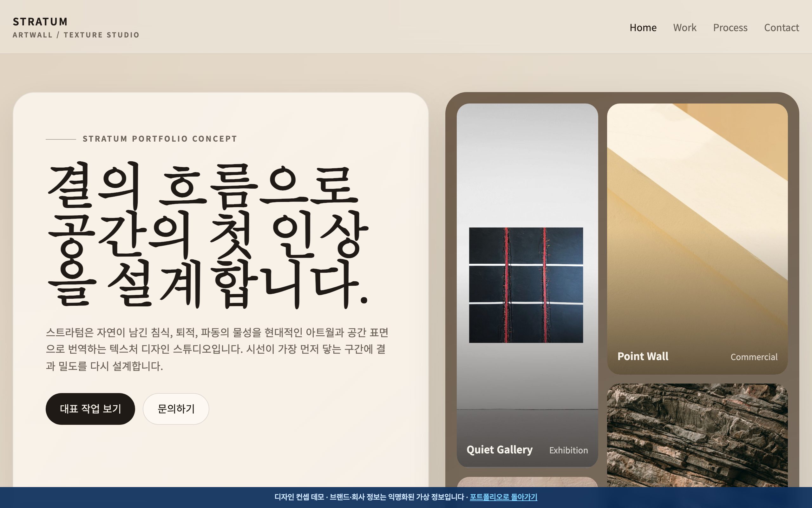Open the layered rock texture card

[x=697, y=435]
